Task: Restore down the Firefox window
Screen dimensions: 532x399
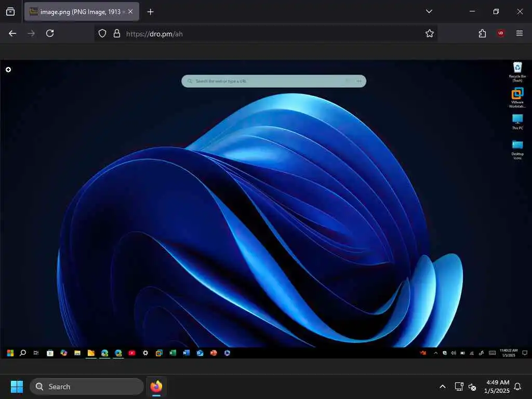Action: (x=496, y=11)
